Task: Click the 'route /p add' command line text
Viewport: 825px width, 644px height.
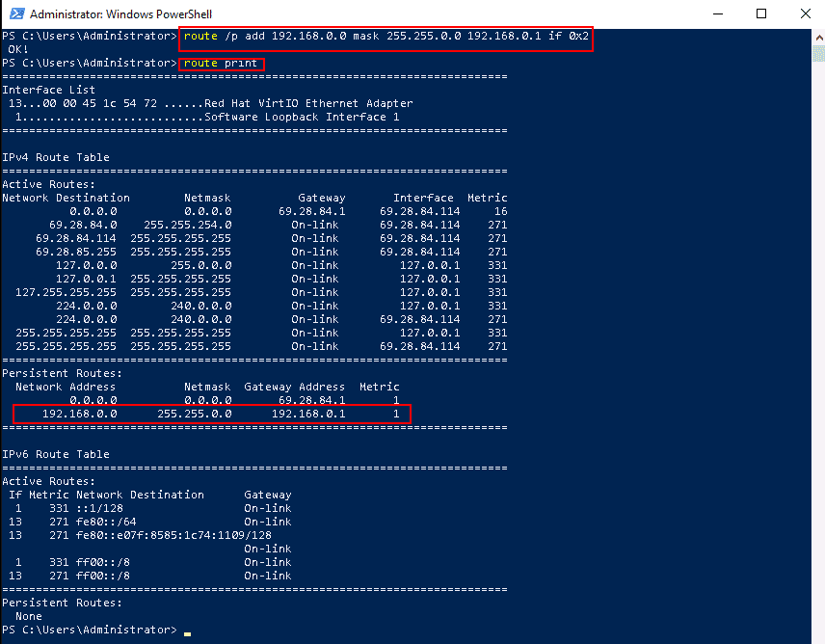Action: click(x=386, y=36)
